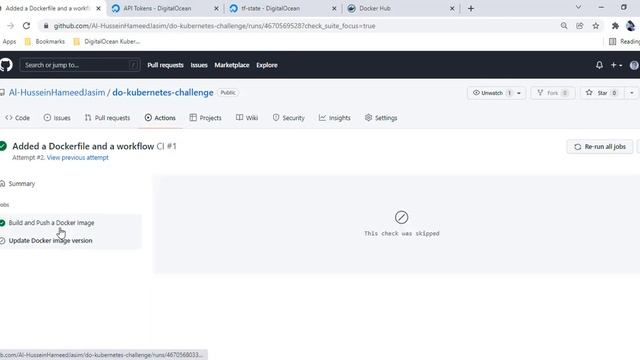Open the do-kubernetes-challenge repository link
The width and height of the screenshot is (640, 360).
pos(163,93)
